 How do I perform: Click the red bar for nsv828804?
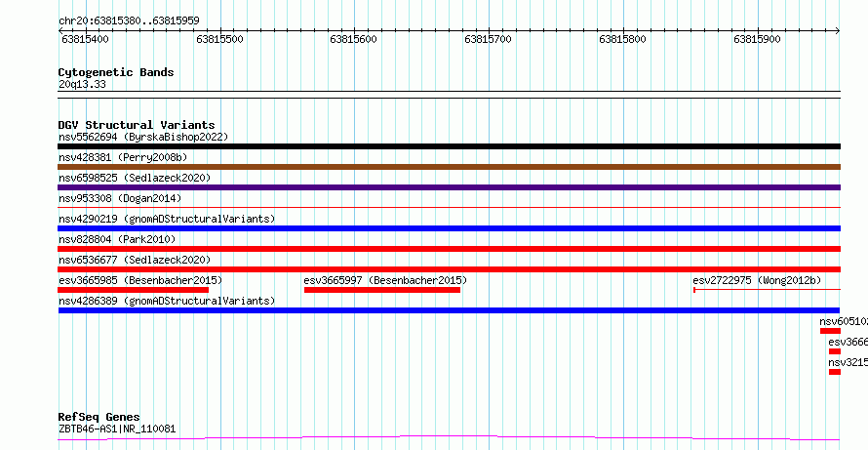click(449, 249)
